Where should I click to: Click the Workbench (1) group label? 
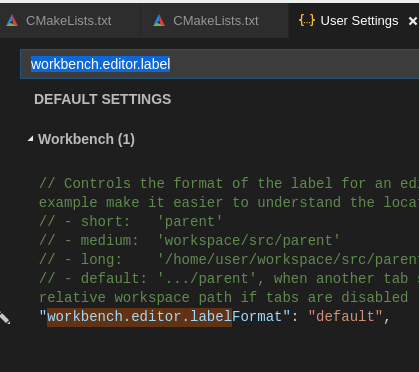(x=86, y=139)
